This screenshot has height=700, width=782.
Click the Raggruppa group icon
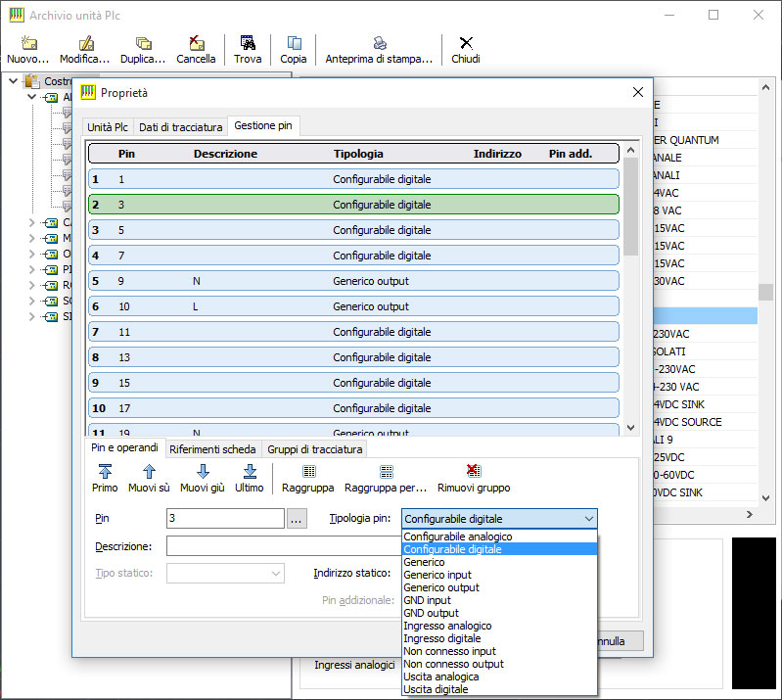(x=308, y=472)
